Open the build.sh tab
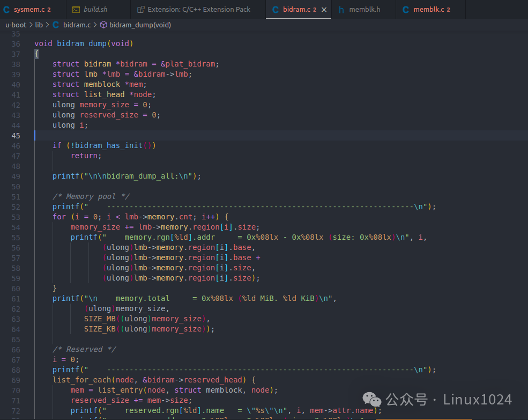528x420 pixels. [x=95, y=10]
